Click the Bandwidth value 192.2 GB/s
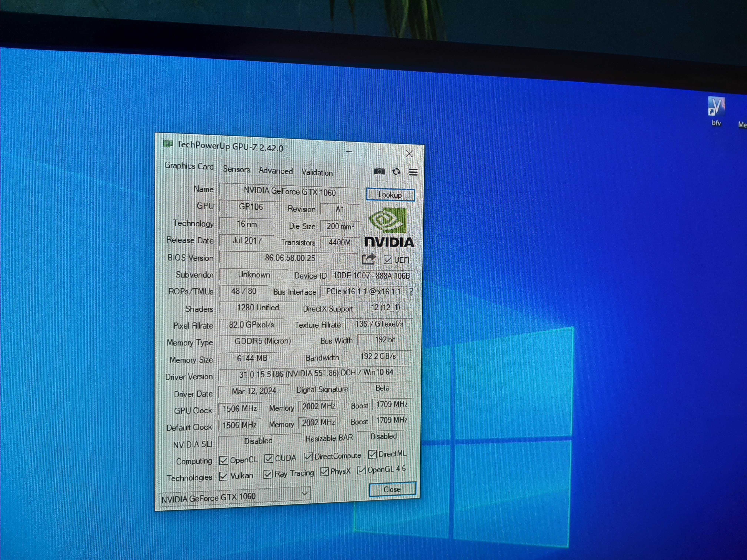 [378, 356]
